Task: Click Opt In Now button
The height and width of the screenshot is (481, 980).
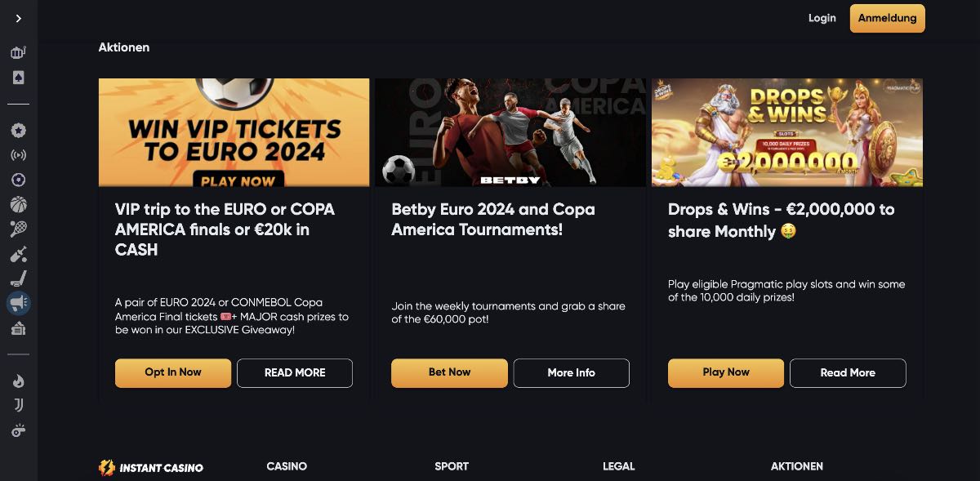Action: point(172,372)
